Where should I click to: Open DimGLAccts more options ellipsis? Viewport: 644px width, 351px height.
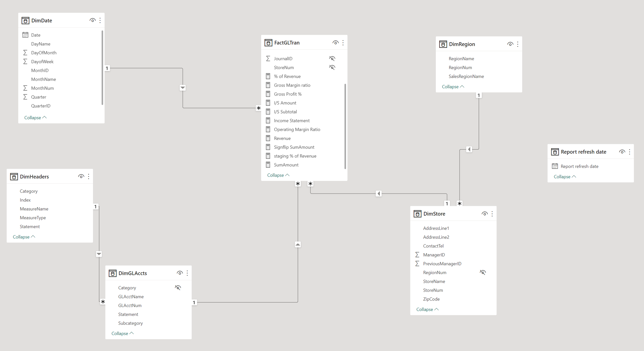point(187,273)
